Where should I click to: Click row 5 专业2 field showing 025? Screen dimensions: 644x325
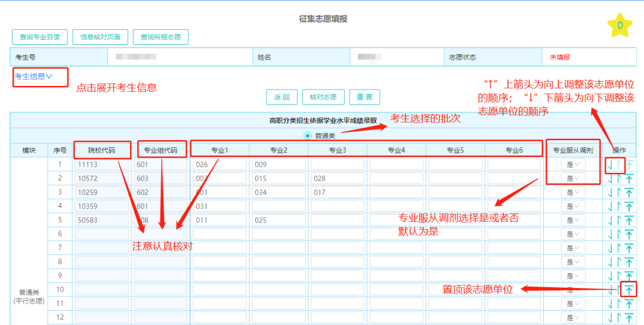coord(279,221)
